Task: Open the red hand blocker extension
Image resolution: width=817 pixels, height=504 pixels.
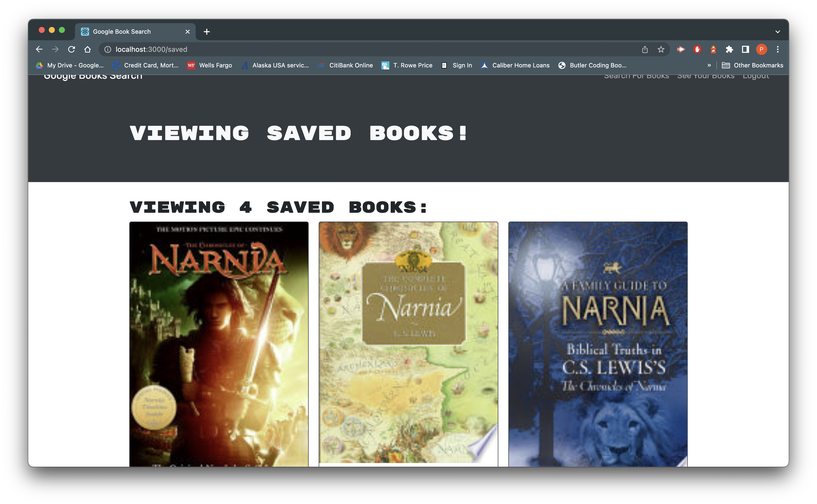Action: 697,49
